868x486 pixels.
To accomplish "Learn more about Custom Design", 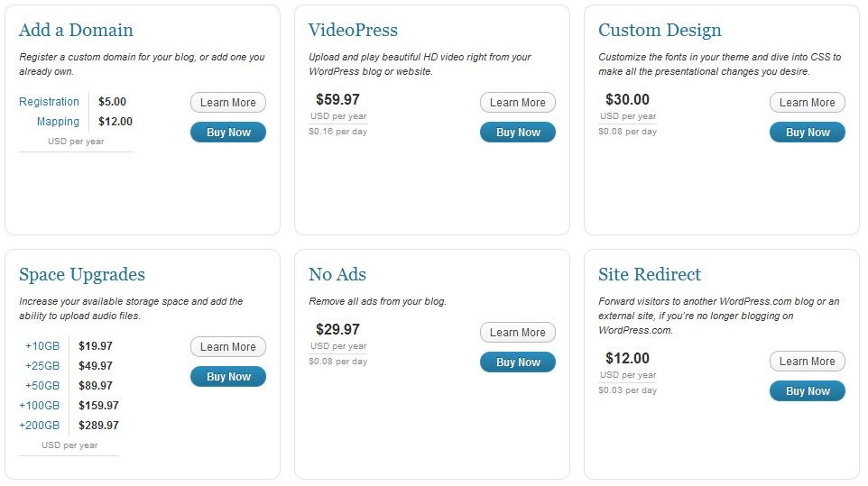I will click(x=807, y=103).
